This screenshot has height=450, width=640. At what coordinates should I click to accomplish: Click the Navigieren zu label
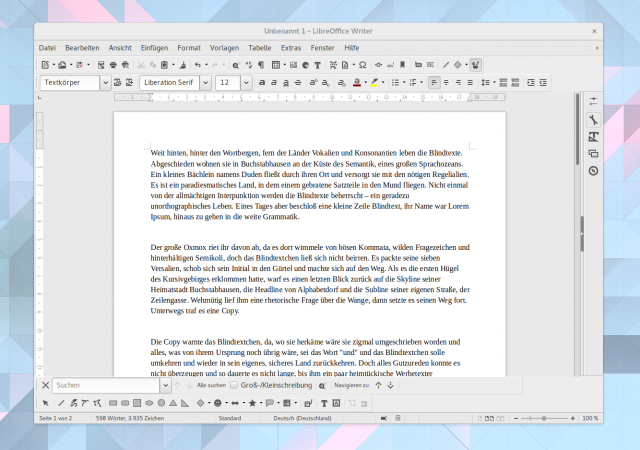pos(351,385)
